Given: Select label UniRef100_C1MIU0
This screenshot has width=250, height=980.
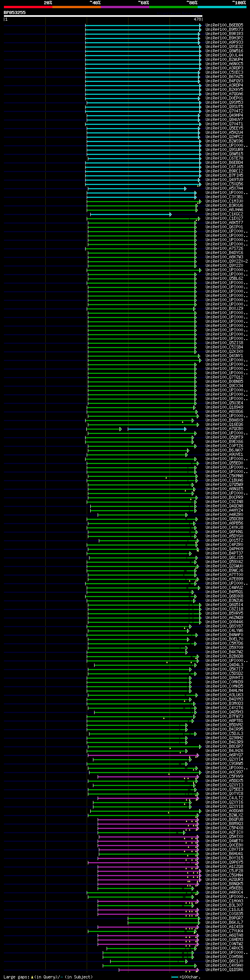Looking at the screenshot, I should [x=224, y=201].
